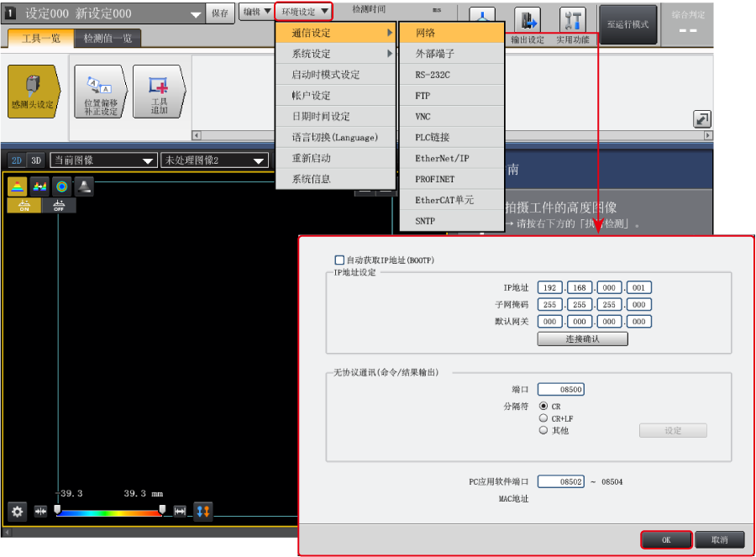Select the rainbow height color display icon
The width and height of the screenshot is (756, 557).
tap(17, 187)
